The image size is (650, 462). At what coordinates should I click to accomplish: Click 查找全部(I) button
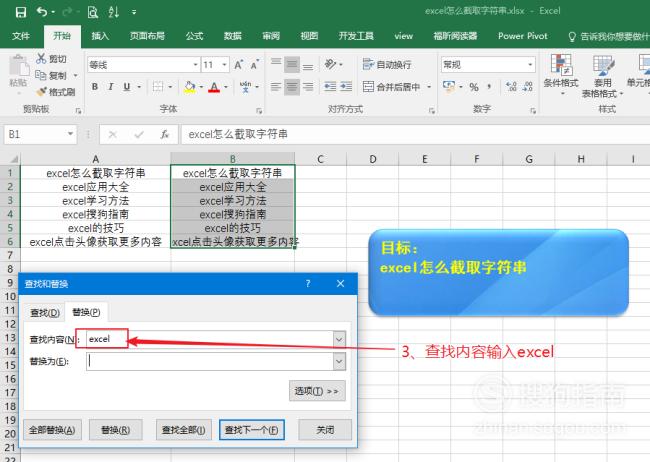[x=184, y=430]
